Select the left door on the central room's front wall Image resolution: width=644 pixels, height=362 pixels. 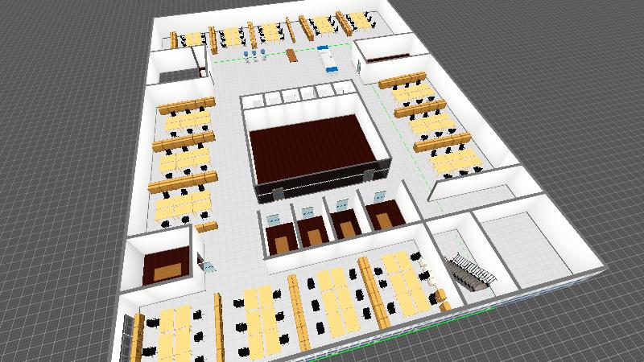click(279, 193)
